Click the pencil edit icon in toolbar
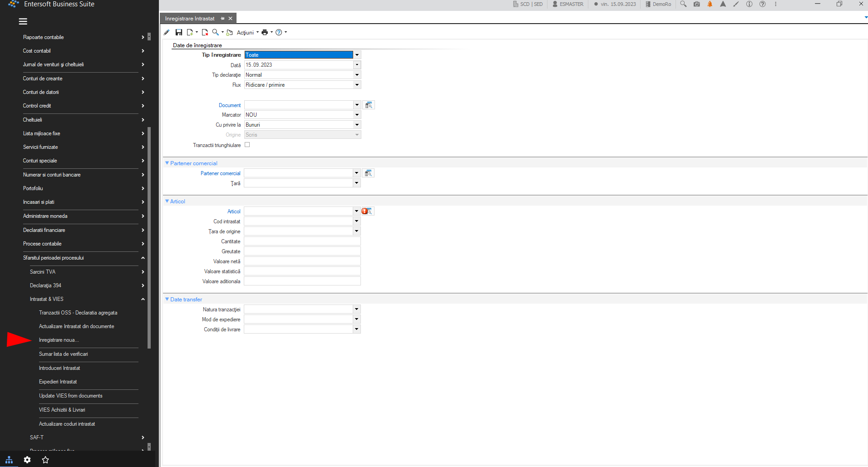868x467 pixels. coord(167,32)
